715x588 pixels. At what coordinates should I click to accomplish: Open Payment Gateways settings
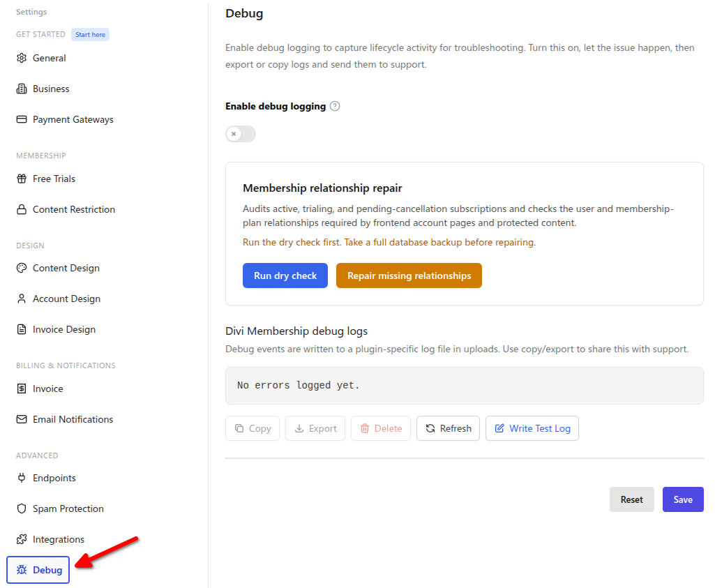click(x=73, y=119)
